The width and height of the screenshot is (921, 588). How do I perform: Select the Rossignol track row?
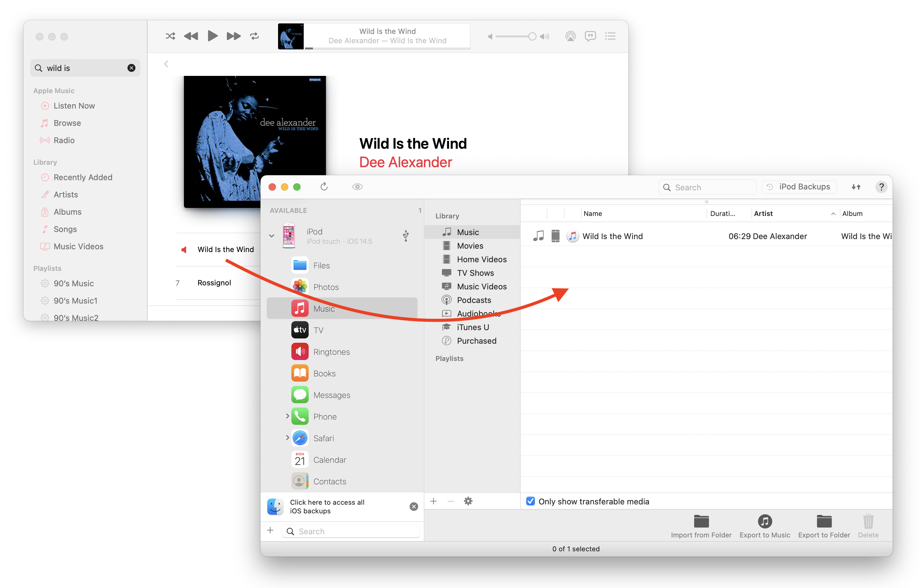coord(218,283)
